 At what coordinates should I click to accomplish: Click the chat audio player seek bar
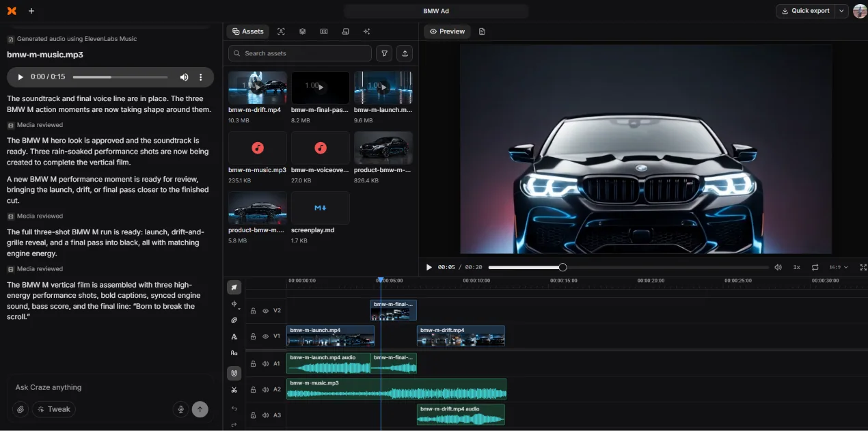[120, 77]
